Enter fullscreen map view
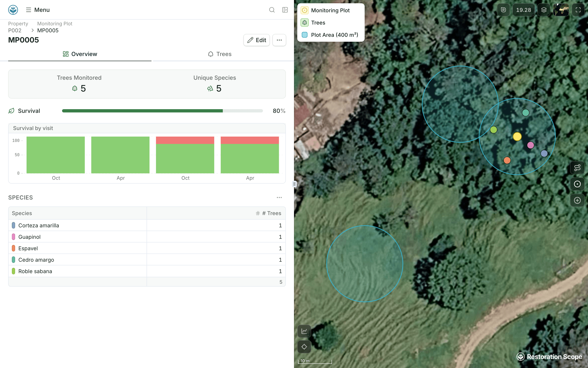This screenshot has height=368, width=588. click(578, 10)
